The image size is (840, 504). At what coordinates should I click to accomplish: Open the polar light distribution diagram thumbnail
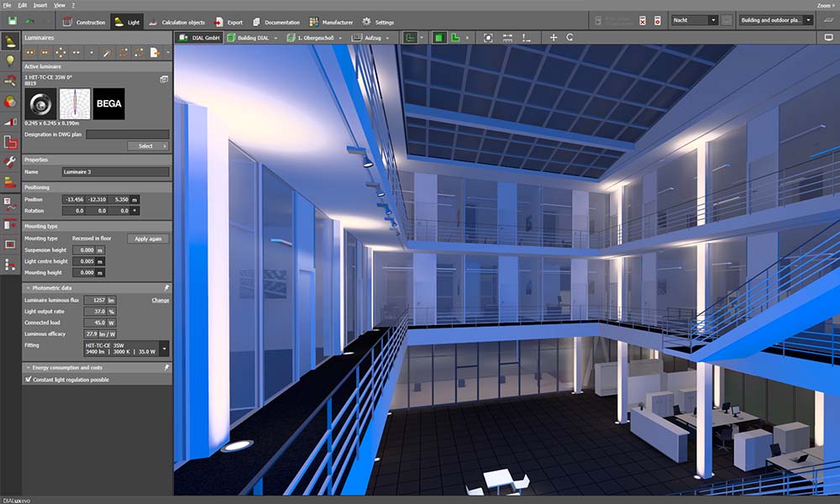[x=74, y=103]
